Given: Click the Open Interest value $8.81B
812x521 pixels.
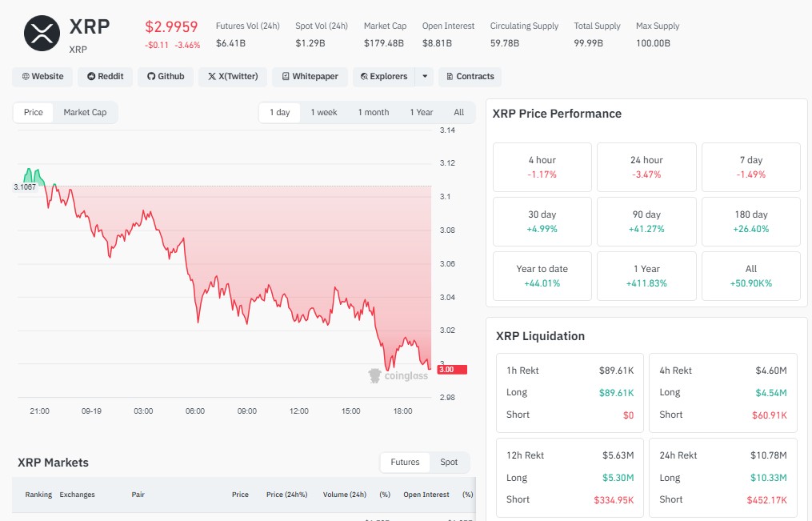Looking at the screenshot, I should (437, 43).
